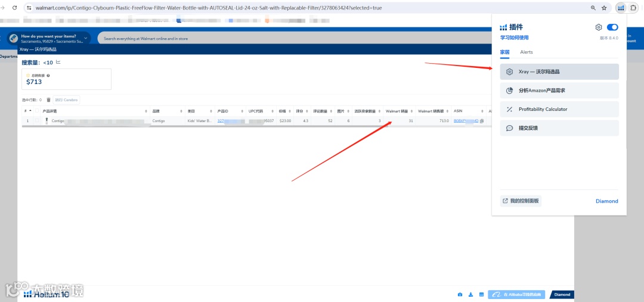Screen dimensions: 644x302
Task: Click the star icon on 总销售额 card
Action: click(x=28, y=76)
